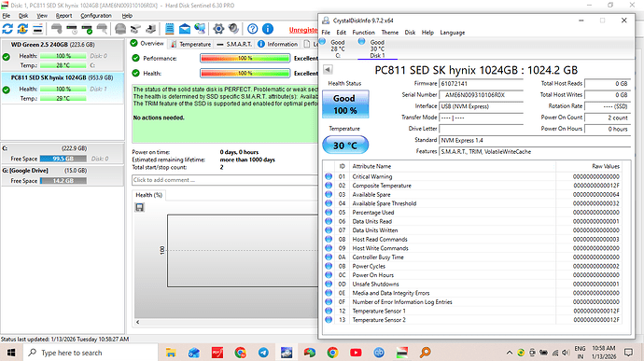Open the Theme menu in CrystalDiskInfo
The height and width of the screenshot is (361, 644).
pos(390,32)
